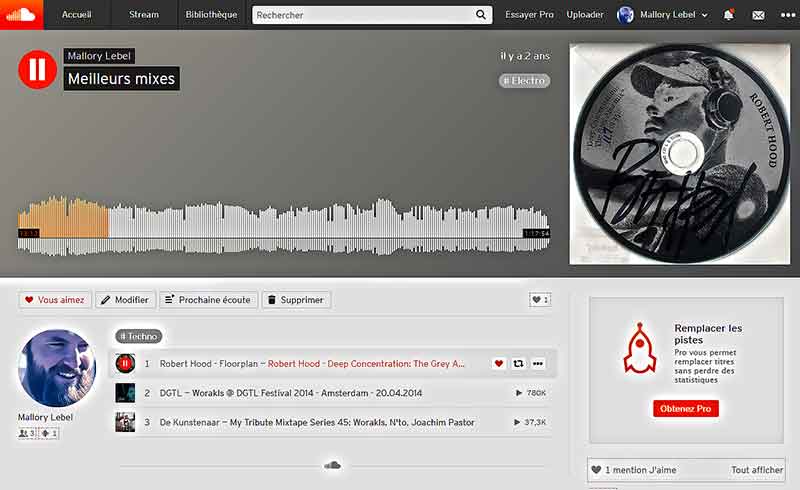Click the Meilleurs mixes playlist title

121,79
